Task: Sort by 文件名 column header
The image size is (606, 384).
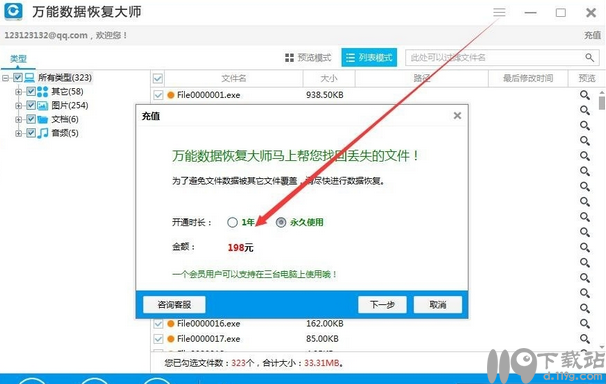Action: tap(233, 78)
